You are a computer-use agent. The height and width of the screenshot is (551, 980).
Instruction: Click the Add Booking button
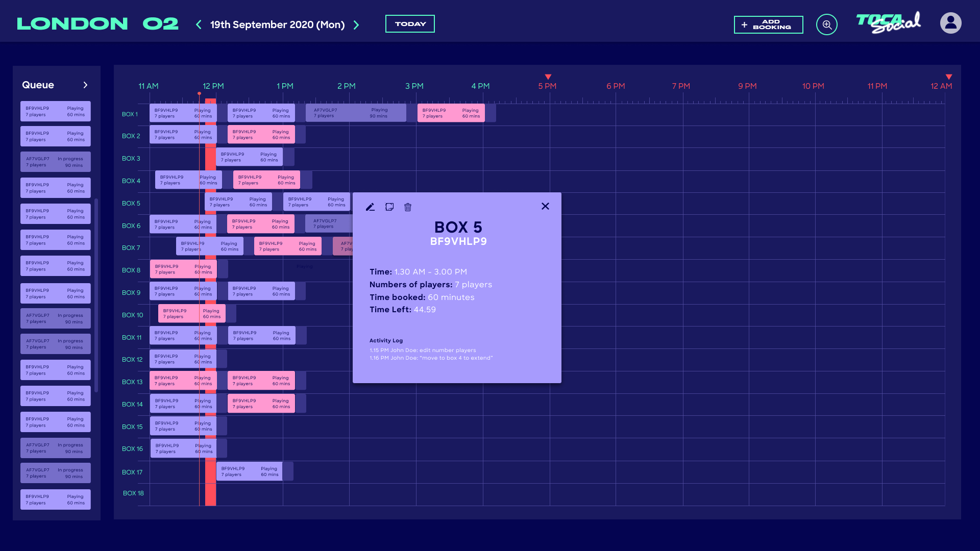[x=768, y=24]
